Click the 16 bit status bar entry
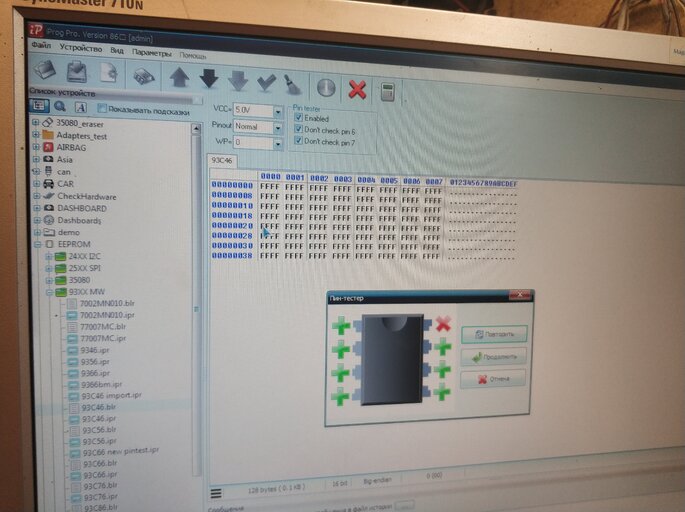Image resolution: width=685 pixels, height=512 pixels. [339, 484]
